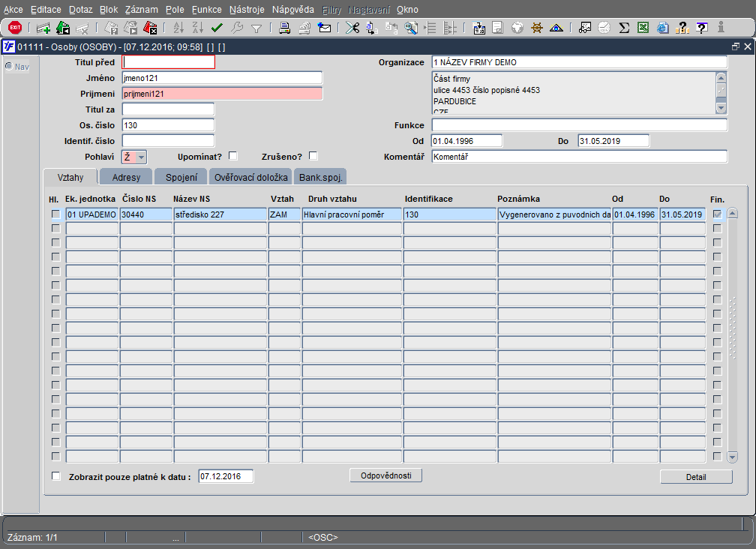The width and height of the screenshot is (756, 549).
Task: Open the Pohlaví dropdown list
Action: pos(141,157)
